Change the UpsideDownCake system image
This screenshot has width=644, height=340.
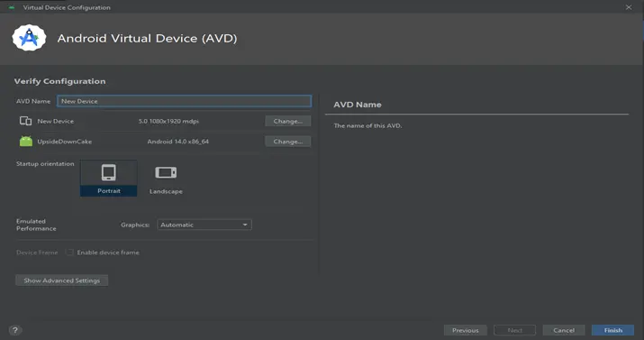point(288,142)
